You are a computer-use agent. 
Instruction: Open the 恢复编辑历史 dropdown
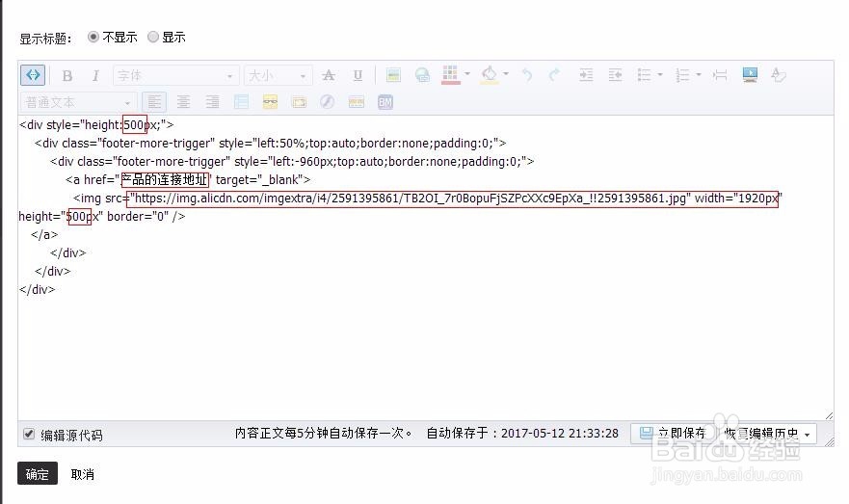coord(768,434)
